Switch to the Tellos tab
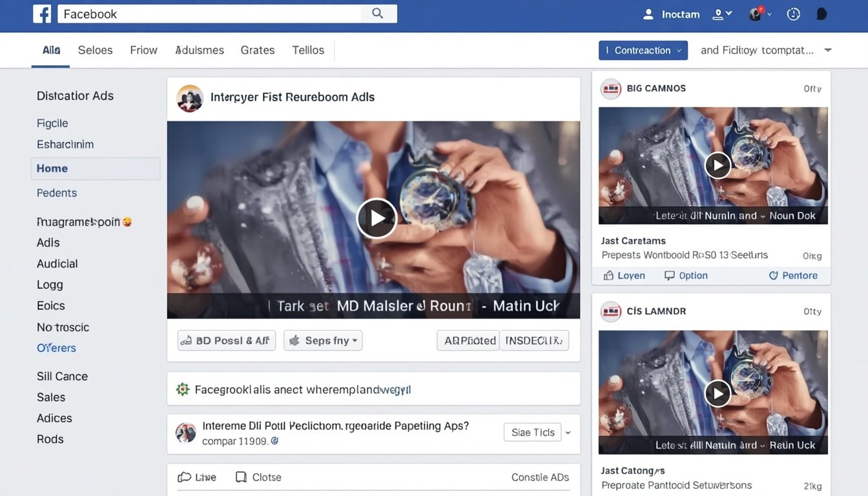868x496 pixels. tap(308, 50)
